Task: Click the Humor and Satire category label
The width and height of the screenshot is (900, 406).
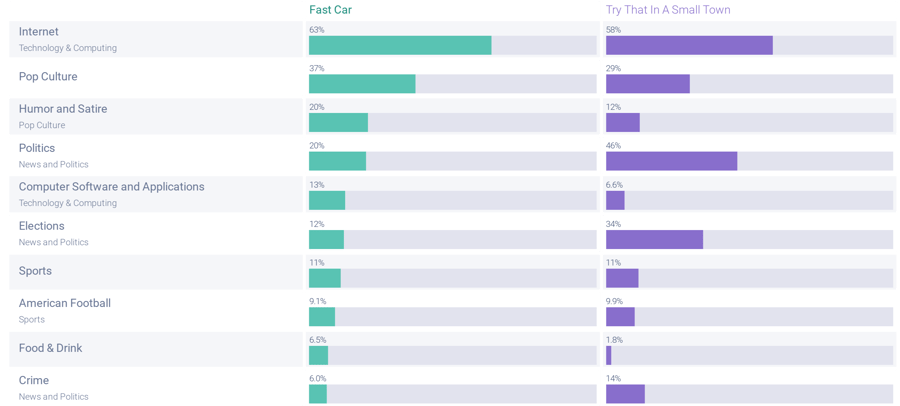Action: 63,109
